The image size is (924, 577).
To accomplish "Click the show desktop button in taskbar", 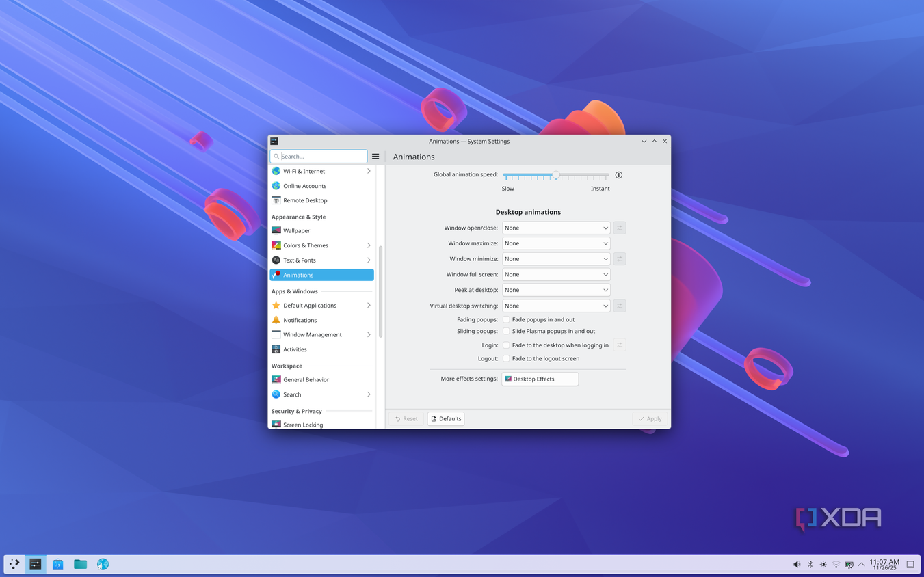I will click(910, 565).
